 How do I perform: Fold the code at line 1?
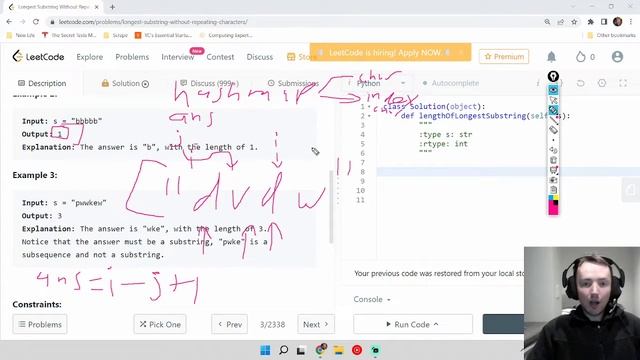pos(369,107)
